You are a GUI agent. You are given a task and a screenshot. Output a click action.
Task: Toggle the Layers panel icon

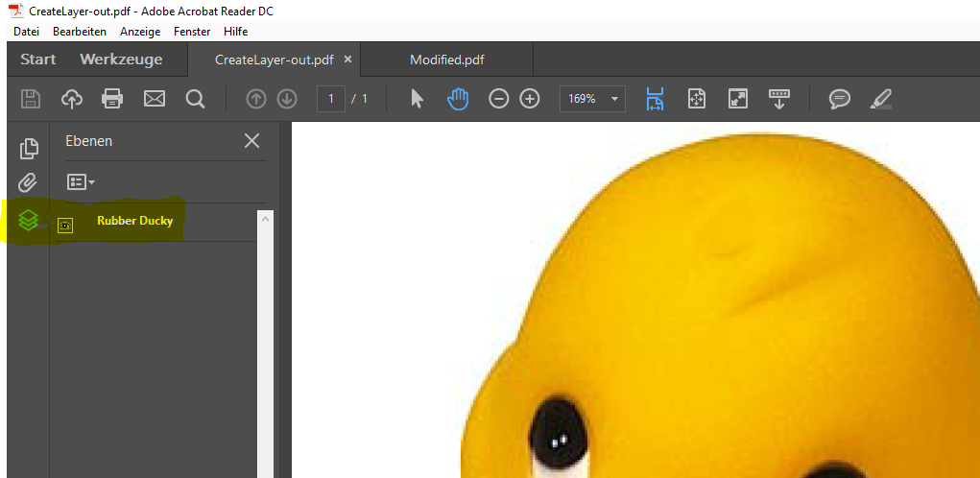tap(28, 221)
